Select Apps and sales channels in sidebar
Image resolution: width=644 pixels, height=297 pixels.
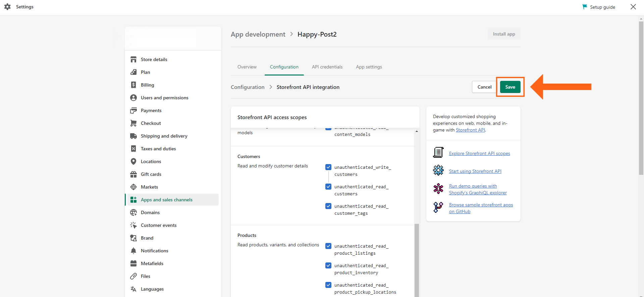coord(166,200)
